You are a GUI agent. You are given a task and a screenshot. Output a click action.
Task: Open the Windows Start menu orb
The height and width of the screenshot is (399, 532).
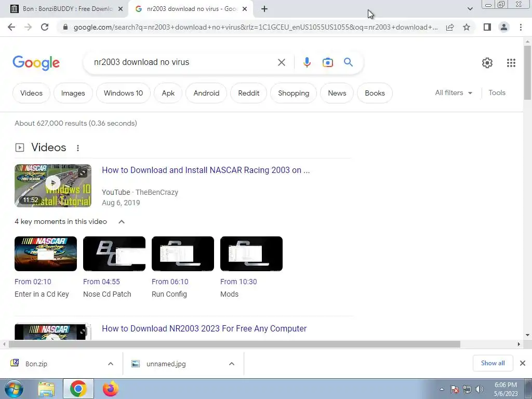click(x=14, y=389)
